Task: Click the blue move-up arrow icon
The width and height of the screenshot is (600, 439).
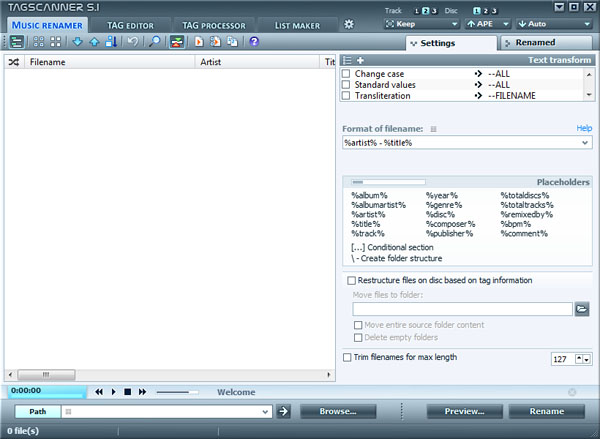Action: point(94,41)
